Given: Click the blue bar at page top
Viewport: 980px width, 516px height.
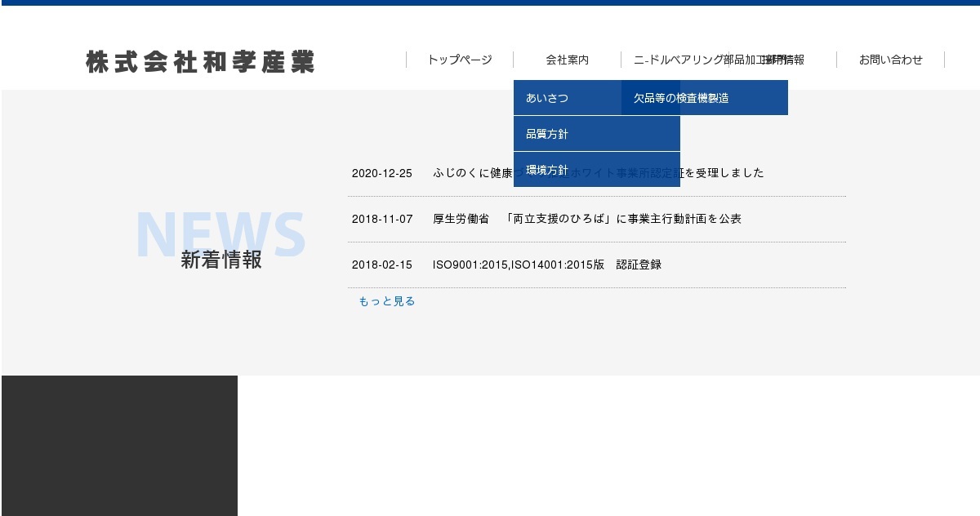Looking at the screenshot, I should [x=490, y=2].
